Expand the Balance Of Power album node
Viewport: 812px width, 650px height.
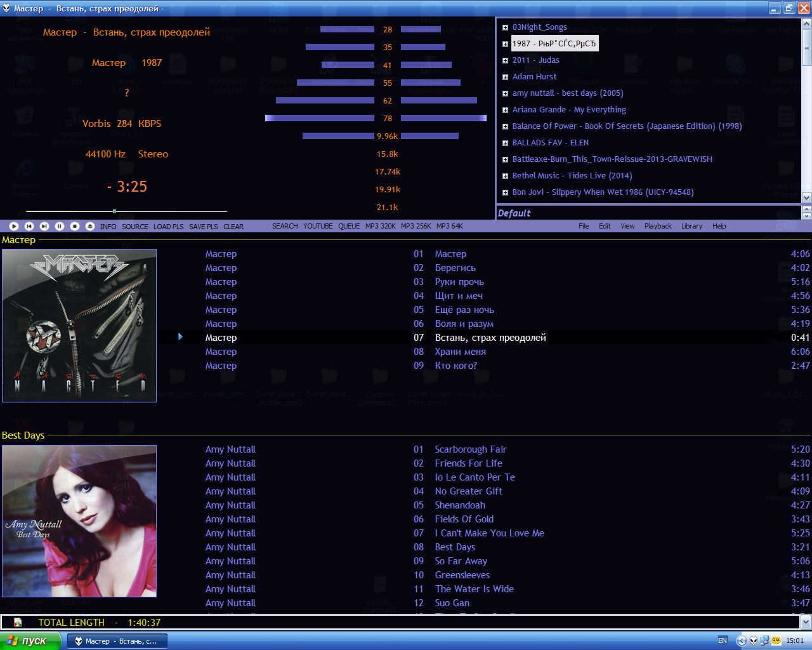tap(505, 126)
